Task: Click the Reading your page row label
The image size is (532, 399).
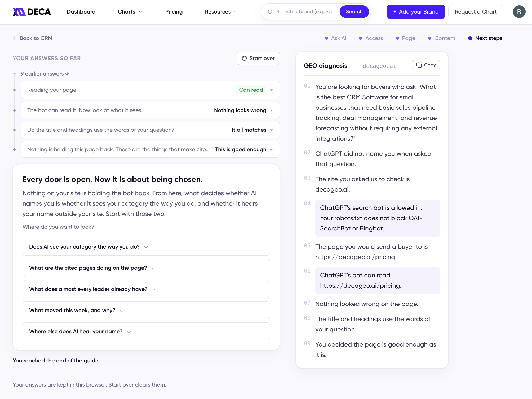Action: point(52,90)
